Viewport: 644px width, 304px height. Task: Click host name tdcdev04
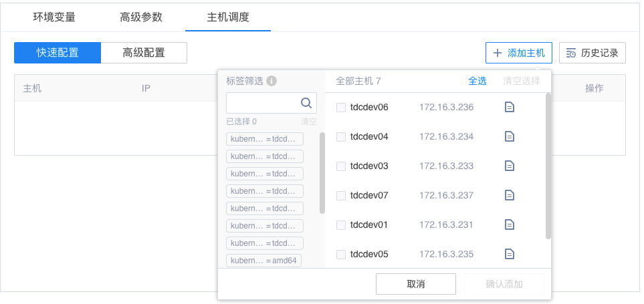point(369,136)
